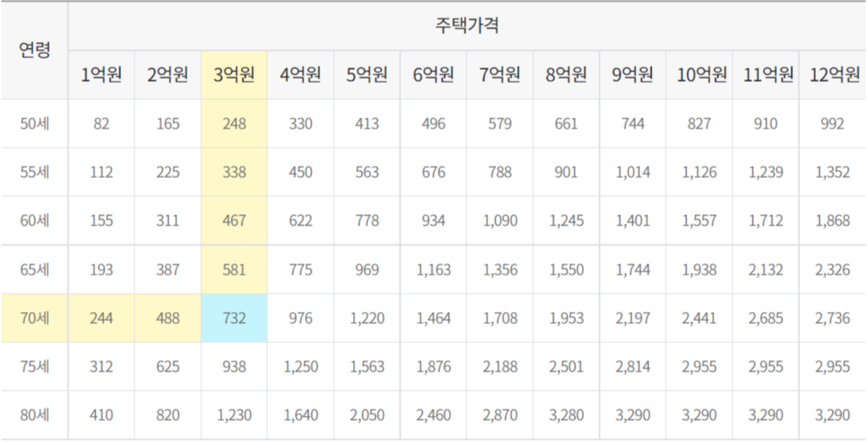Select the 6억원 column header
Image resolution: width=868 pixels, height=442 pixels.
click(x=433, y=75)
